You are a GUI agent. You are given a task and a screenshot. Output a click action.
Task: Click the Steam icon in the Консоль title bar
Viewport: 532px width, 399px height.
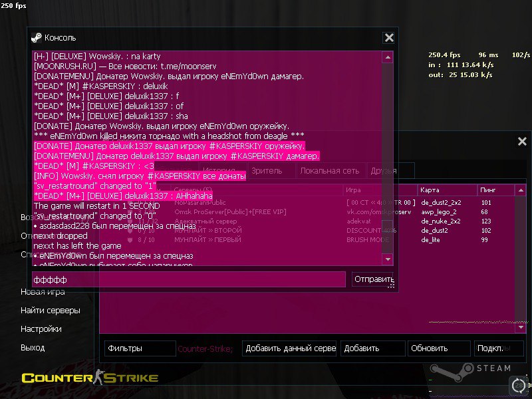coord(37,38)
